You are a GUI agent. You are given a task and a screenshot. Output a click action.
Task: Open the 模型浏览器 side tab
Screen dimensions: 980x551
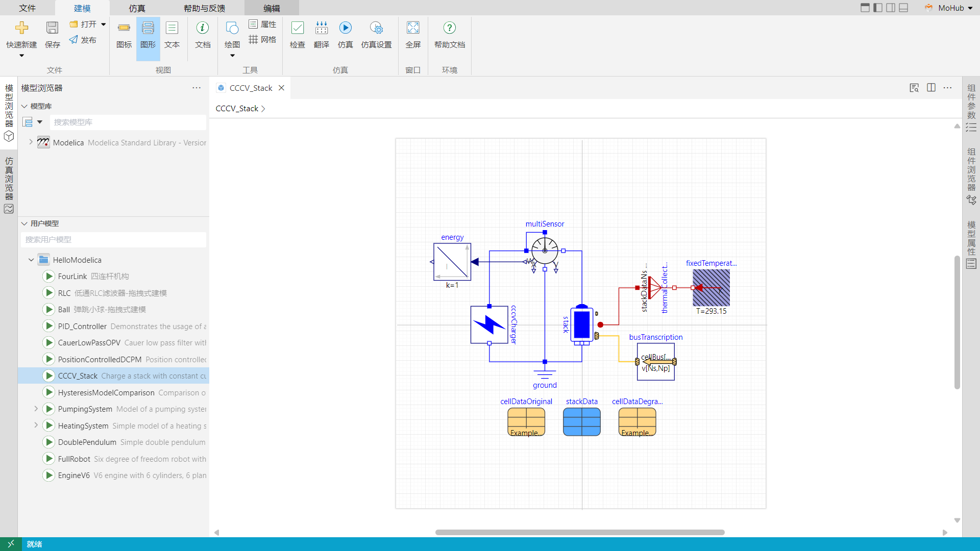pyautogui.click(x=9, y=113)
